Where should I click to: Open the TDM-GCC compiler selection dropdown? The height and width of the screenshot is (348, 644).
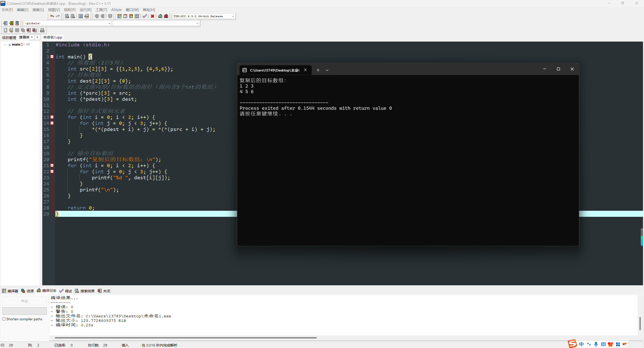click(x=233, y=16)
